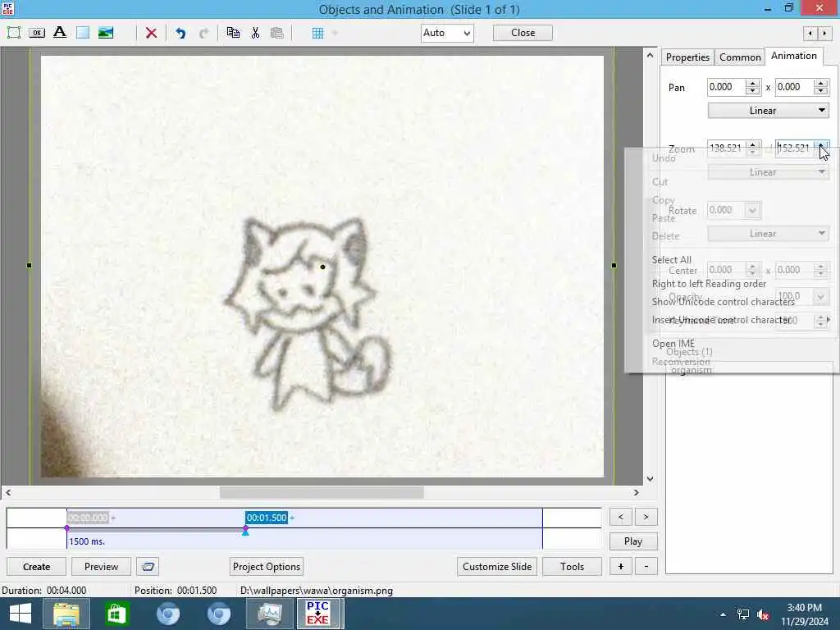The width and height of the screenshot is (840, 630).
Task: Click the Pan Y value field
Action: [x=795, y=87]
